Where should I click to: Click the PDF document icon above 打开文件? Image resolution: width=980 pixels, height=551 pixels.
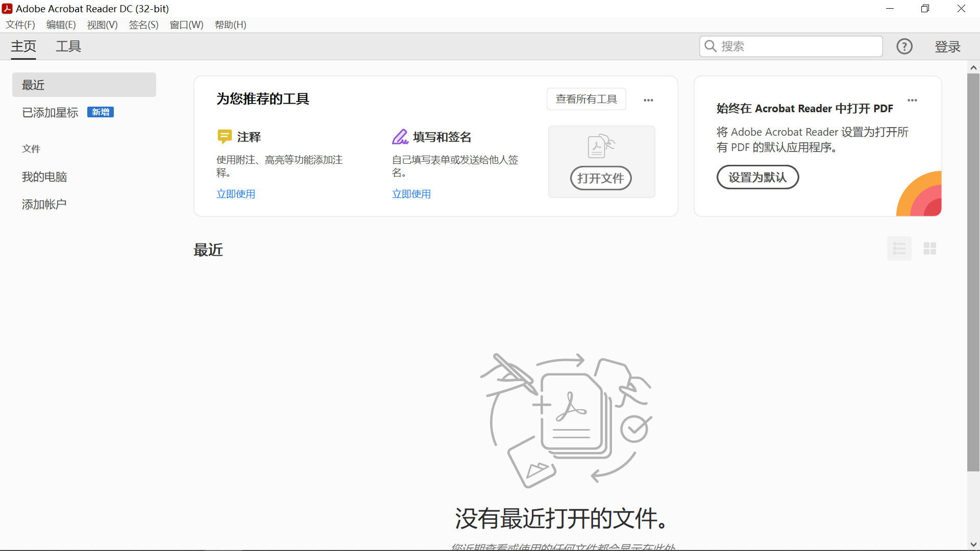(601, 146)
